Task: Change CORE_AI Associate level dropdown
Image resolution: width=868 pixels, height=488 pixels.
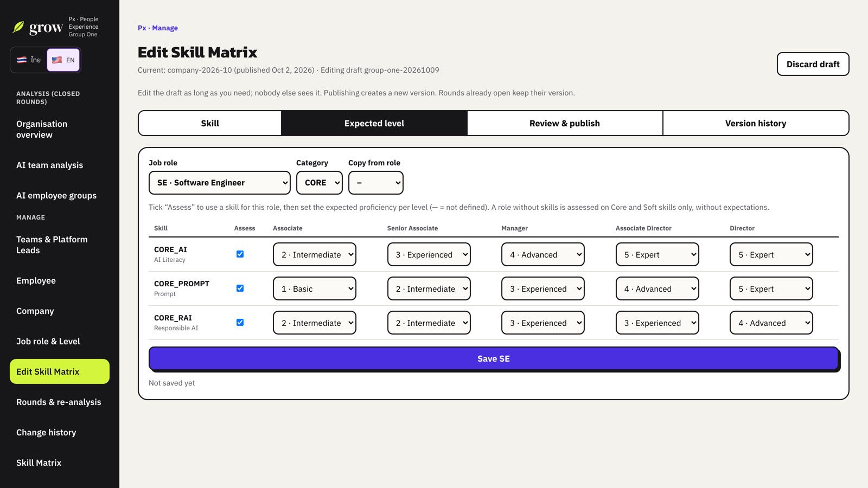Action: (x=315, y=254)
